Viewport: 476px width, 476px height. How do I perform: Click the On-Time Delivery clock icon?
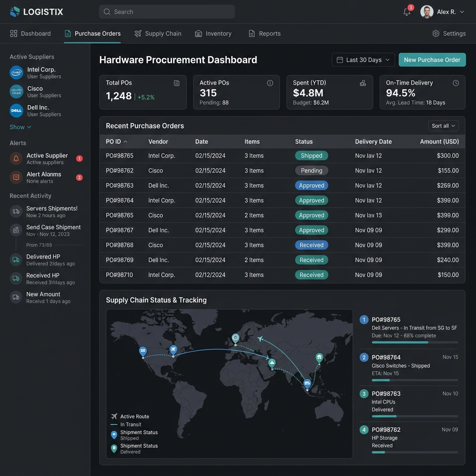pos(456,83)
